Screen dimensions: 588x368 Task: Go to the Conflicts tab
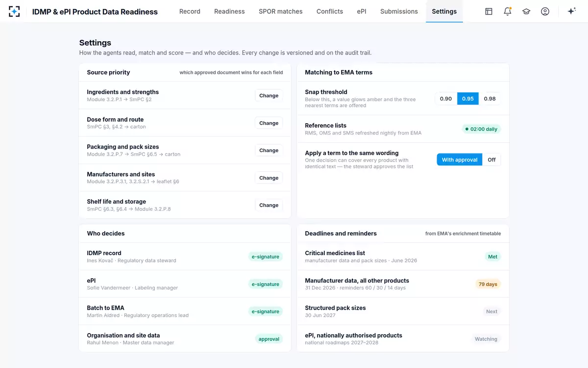coord(330,11)
